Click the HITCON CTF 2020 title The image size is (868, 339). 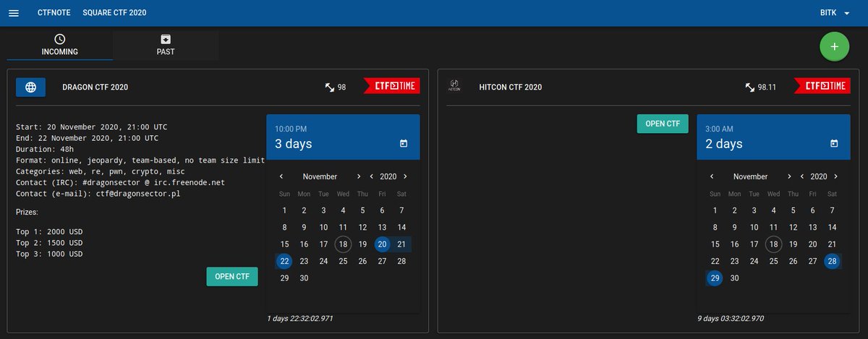(510, 87)
